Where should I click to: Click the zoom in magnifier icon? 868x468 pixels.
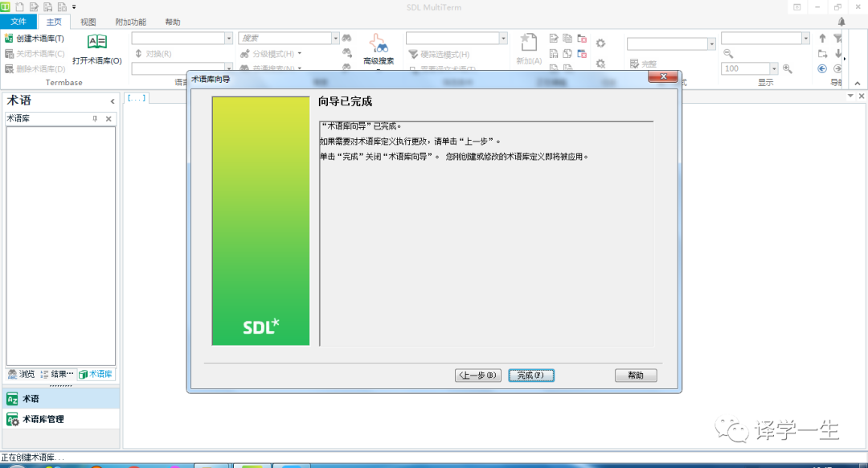coord(787,68)
